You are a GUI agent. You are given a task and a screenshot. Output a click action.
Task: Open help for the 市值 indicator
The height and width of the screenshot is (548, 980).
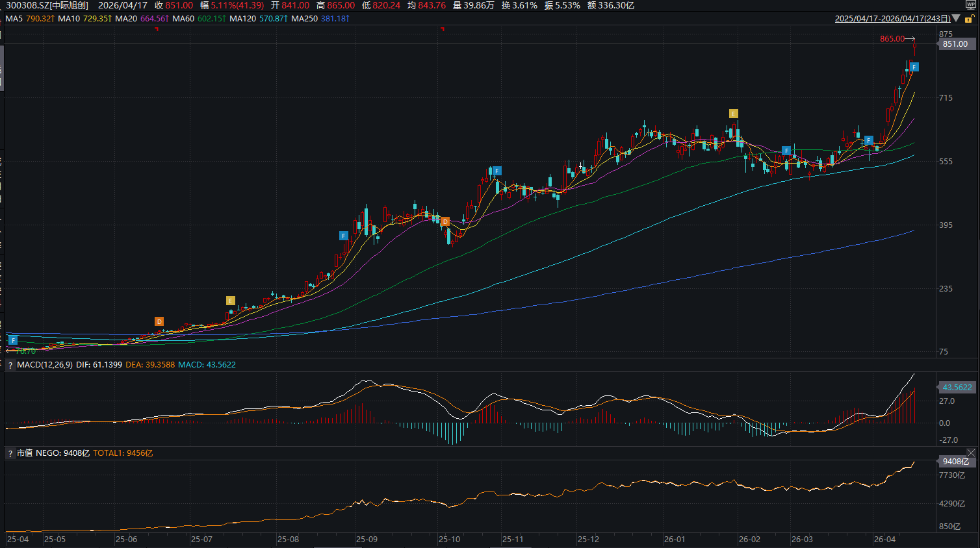click(10, 454)
